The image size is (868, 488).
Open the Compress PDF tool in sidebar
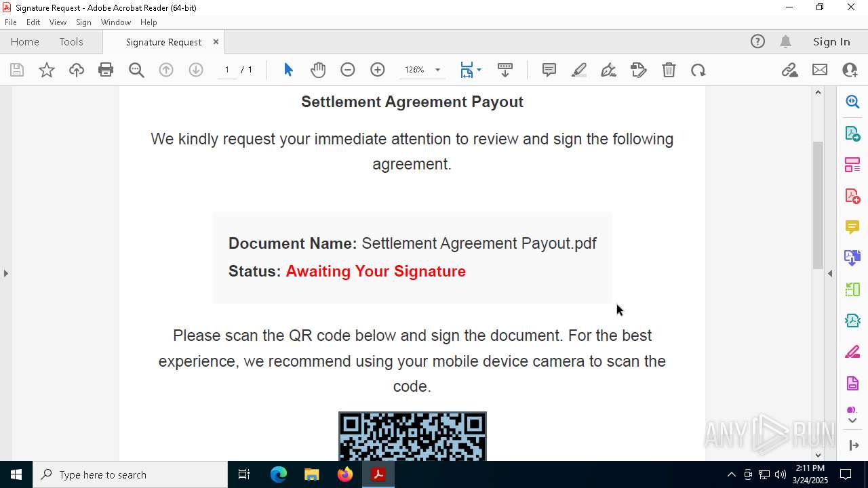point(852,321)
